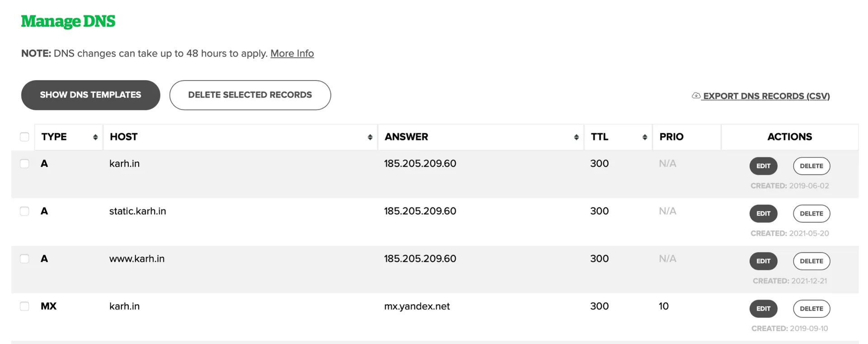Sort records by Host column arrows

[x=370, y=137]
